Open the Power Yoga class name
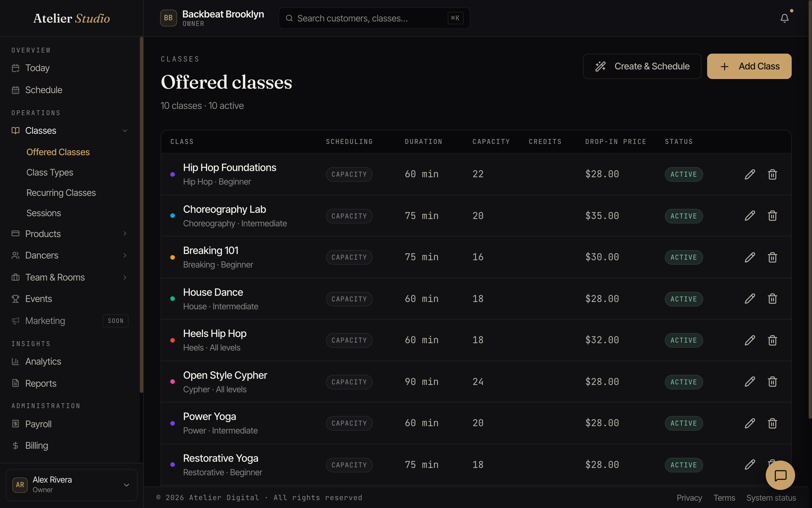812x508 pixels. [210, 417]
